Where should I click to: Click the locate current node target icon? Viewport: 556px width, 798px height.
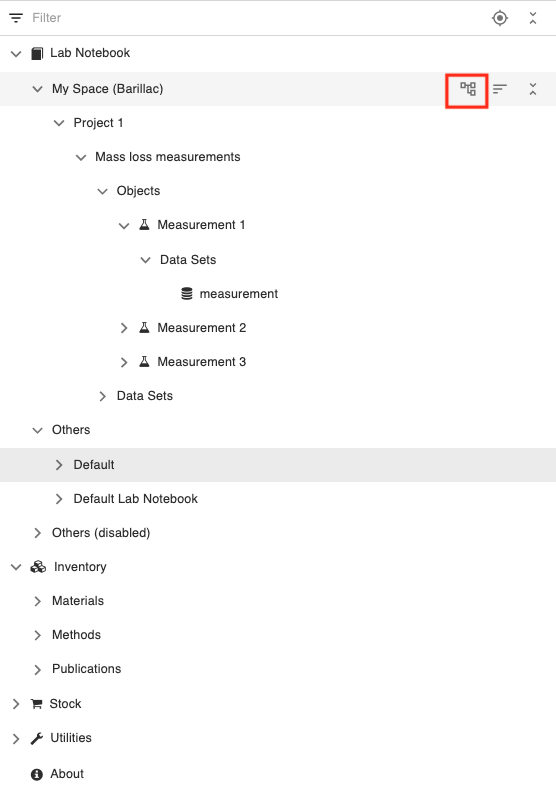[x=499, y=18]
